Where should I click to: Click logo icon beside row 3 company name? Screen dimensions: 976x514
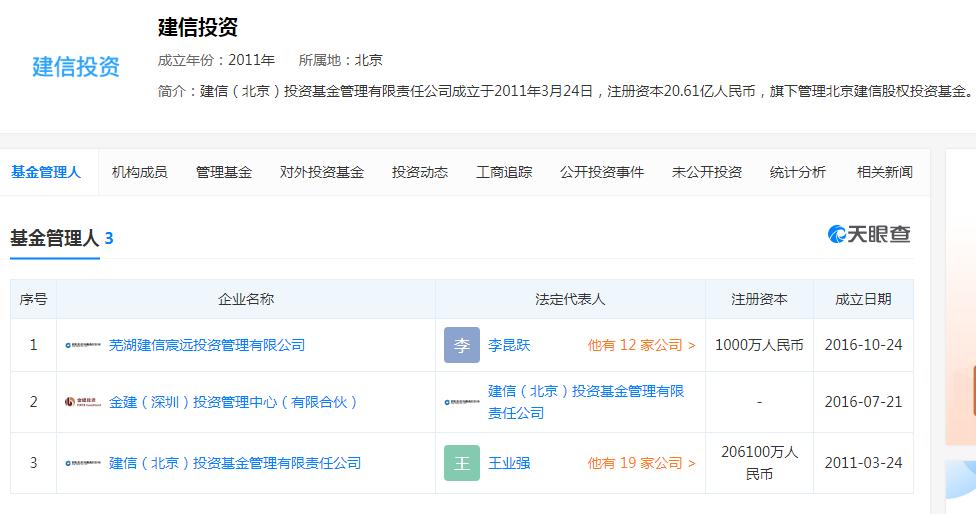tap(83, 463)
